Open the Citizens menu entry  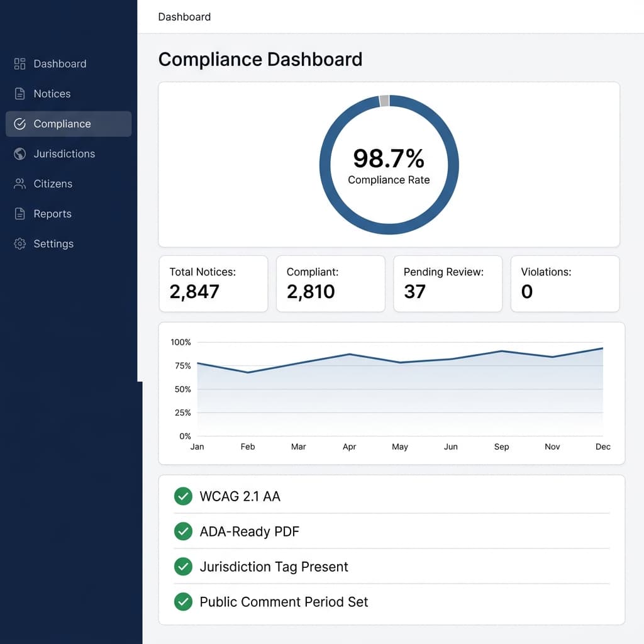coord(53,184)
